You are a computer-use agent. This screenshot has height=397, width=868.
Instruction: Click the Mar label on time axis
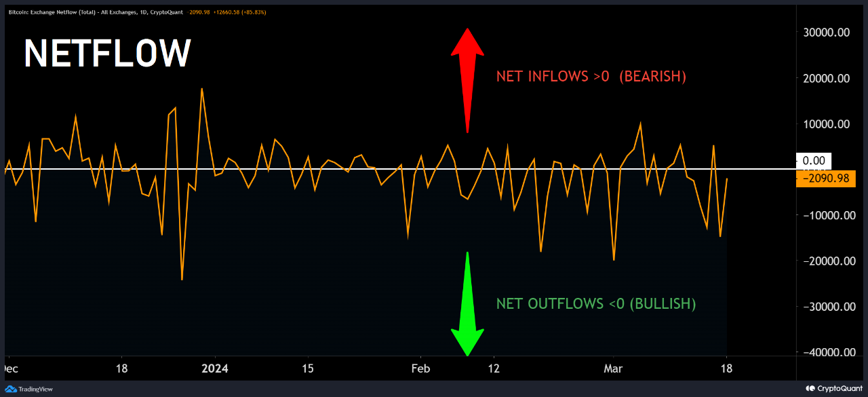pos(613,368)
